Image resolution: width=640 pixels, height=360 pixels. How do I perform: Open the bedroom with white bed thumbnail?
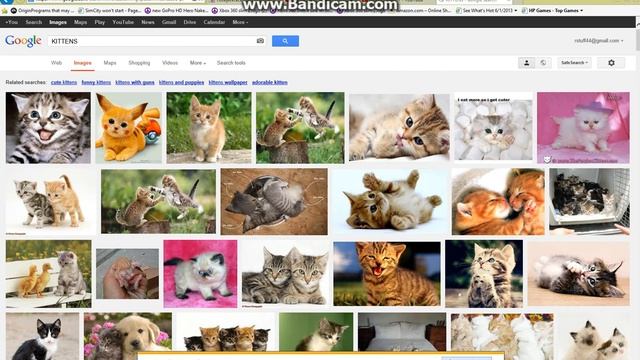click(x=402, y=332)
